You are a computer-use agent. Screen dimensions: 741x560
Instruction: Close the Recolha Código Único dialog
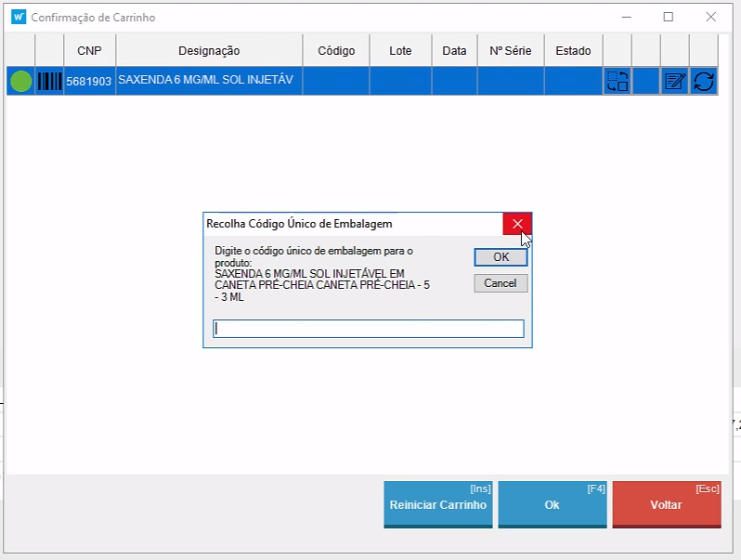pyautogui.click(x=517, y=224)
